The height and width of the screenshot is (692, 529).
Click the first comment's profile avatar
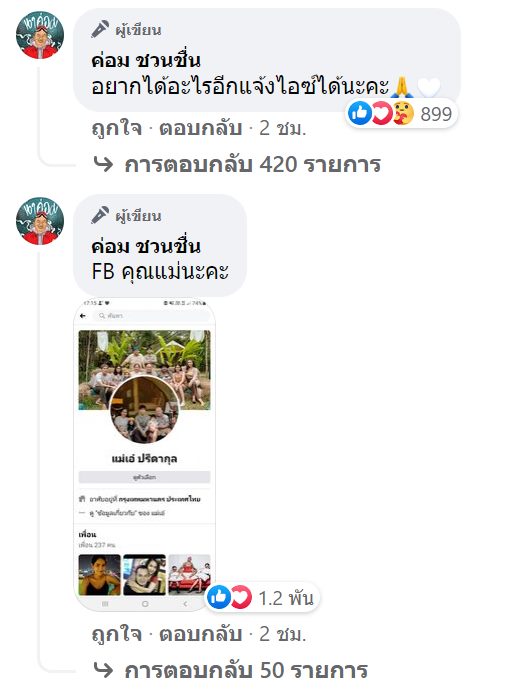tap(40, 35)
